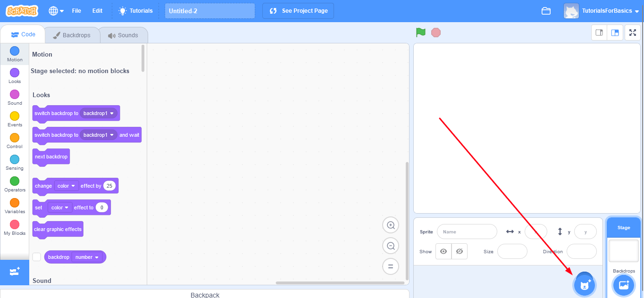Select the Operators block category
Image resolution: width=644 pixels, height=298 pixels.
pyautogui.click(x=15, y=184)
